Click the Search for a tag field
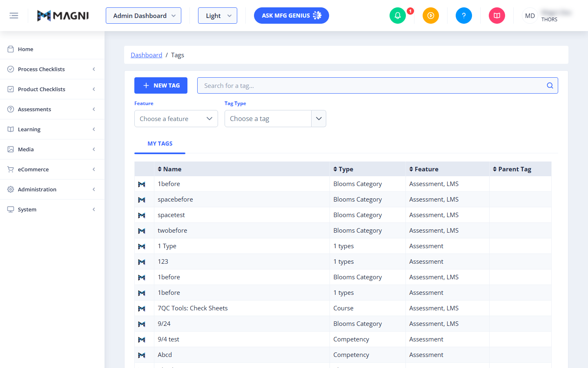This screenshot has height=368, width=588. point(378,85)
